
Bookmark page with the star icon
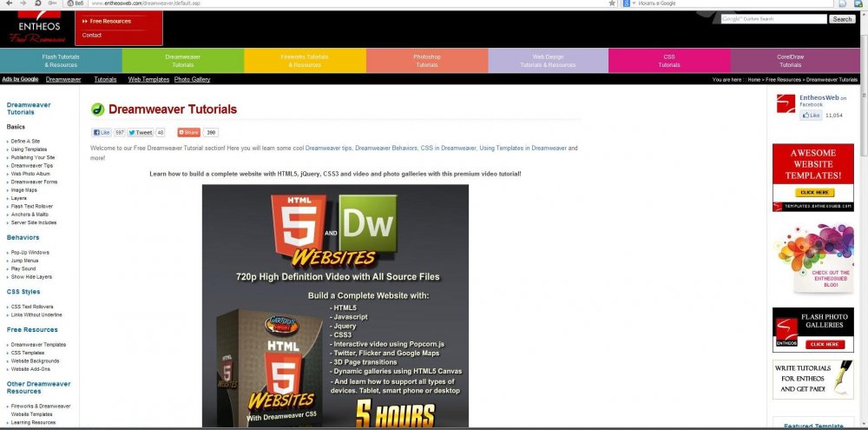tap(612, 3)
